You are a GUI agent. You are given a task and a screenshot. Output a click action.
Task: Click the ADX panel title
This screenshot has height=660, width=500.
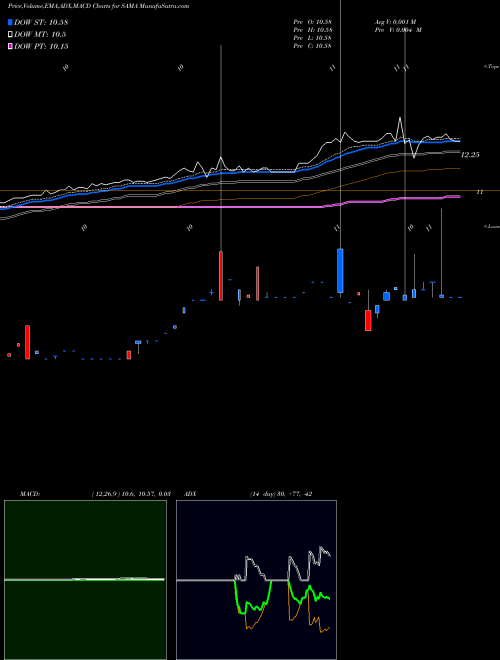pyautogui.click(x=190, y=494)
